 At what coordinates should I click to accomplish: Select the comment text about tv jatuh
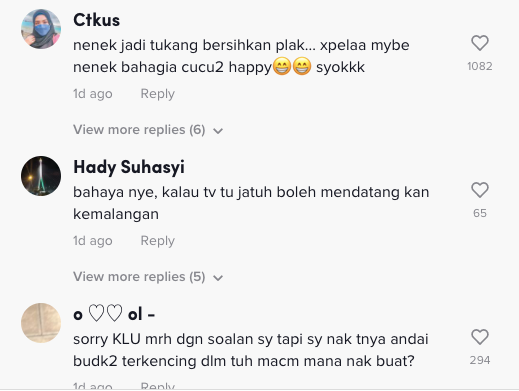point(251,203)
